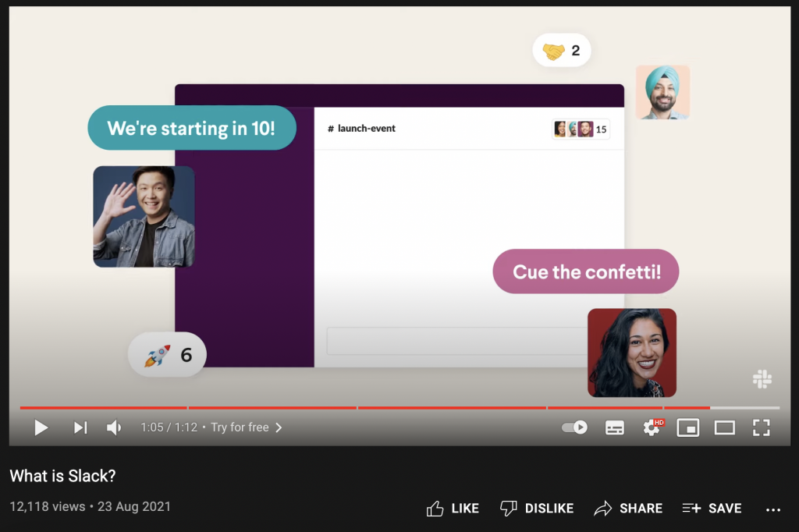Viewport: 799px width, 532px height.
Task: Toggle the autoplay switch
Action: (574, 427)
